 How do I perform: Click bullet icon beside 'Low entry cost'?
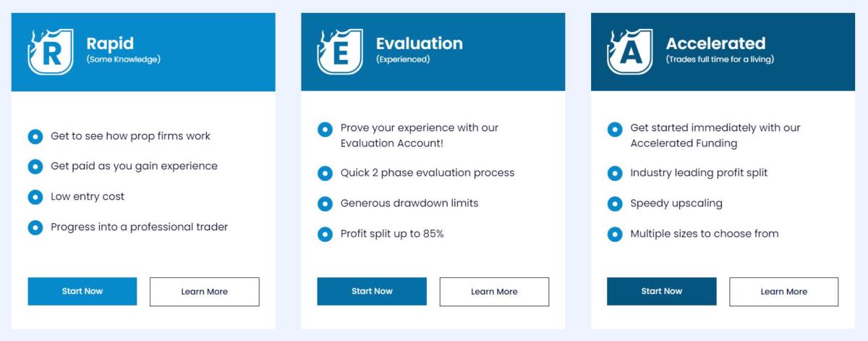click(35, 197)
